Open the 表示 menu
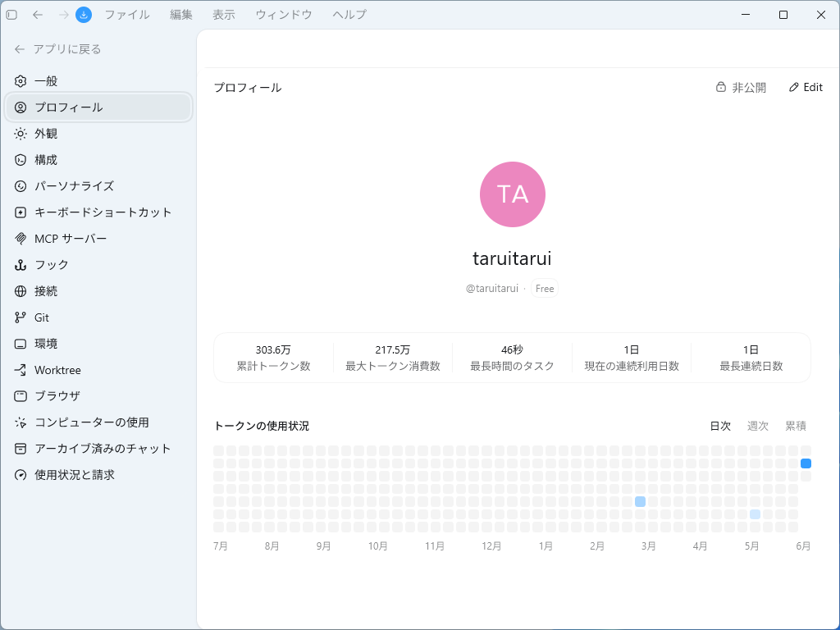 224,15
